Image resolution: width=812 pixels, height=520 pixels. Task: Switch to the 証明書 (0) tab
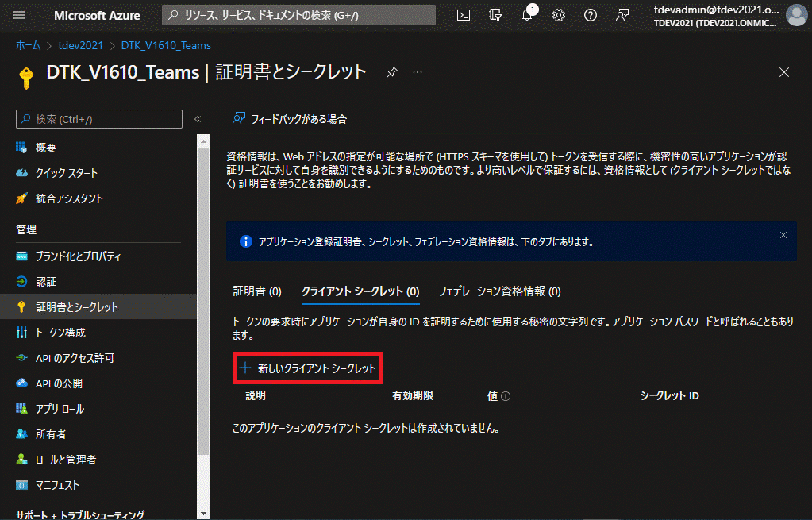pos(257,291)
